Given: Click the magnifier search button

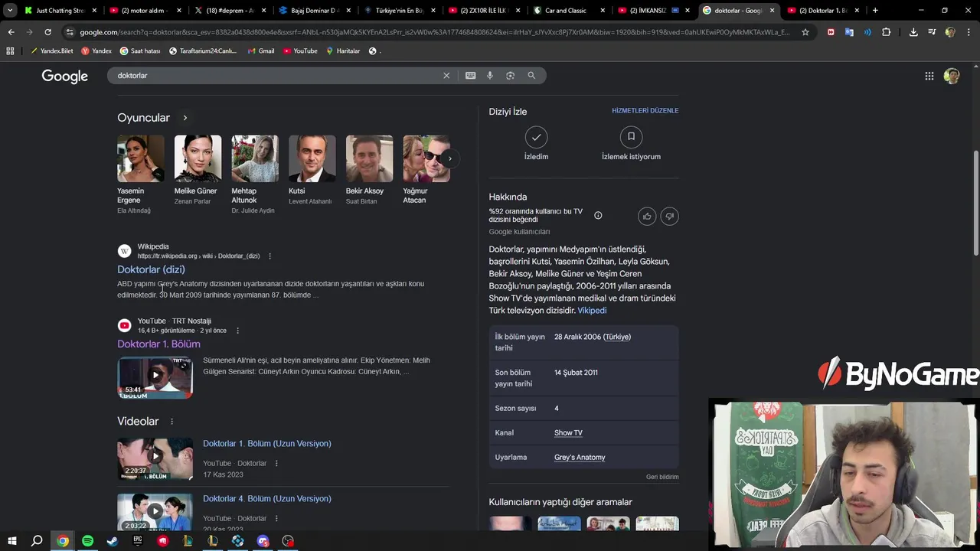Looking at the screenshot, I should click(x=531, y=76).
